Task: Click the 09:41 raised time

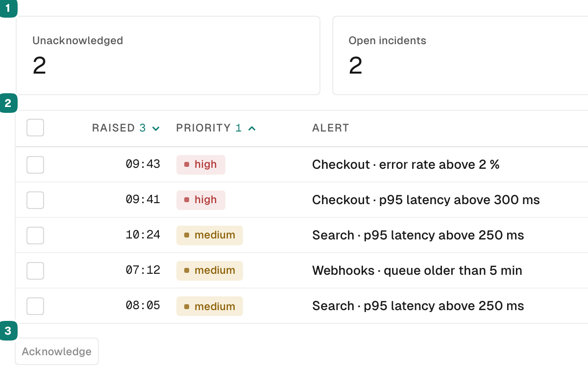Action: [143, 200]
